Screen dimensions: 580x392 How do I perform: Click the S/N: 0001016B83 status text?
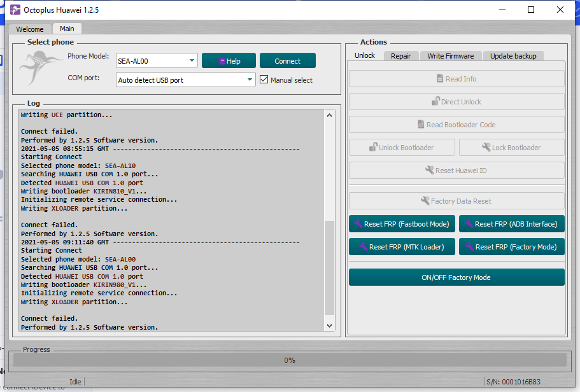[x=513, y=382]
